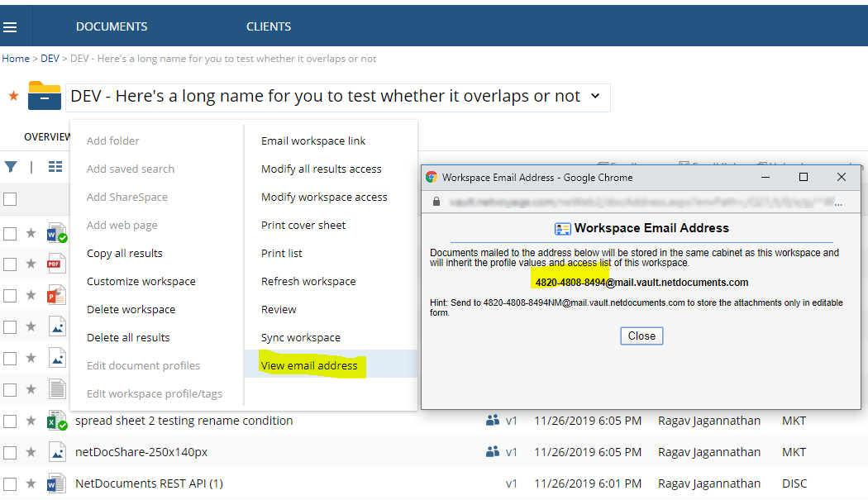Select Modify workspace access option
Viewport: 868px width, 500px height.
tap(324, 198)
